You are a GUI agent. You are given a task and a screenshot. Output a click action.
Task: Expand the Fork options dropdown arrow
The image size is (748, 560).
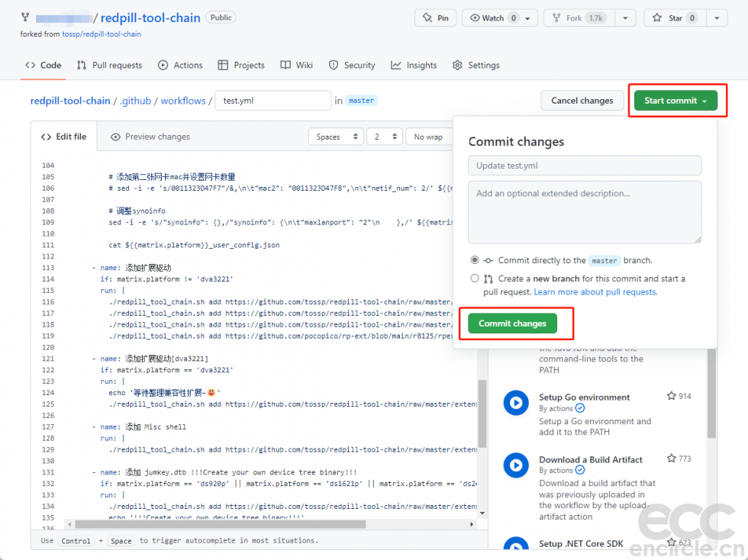click(625, 18)
